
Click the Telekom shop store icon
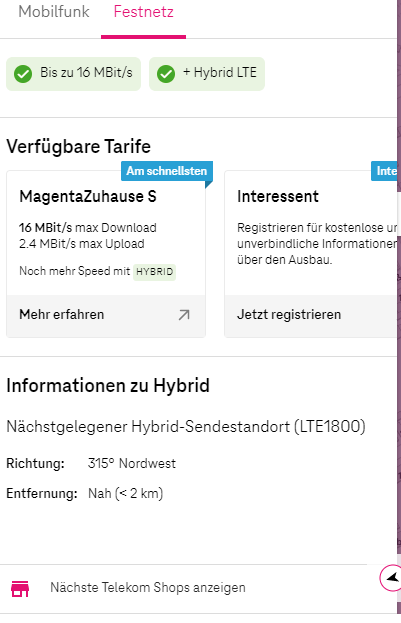tap(20, 588)
